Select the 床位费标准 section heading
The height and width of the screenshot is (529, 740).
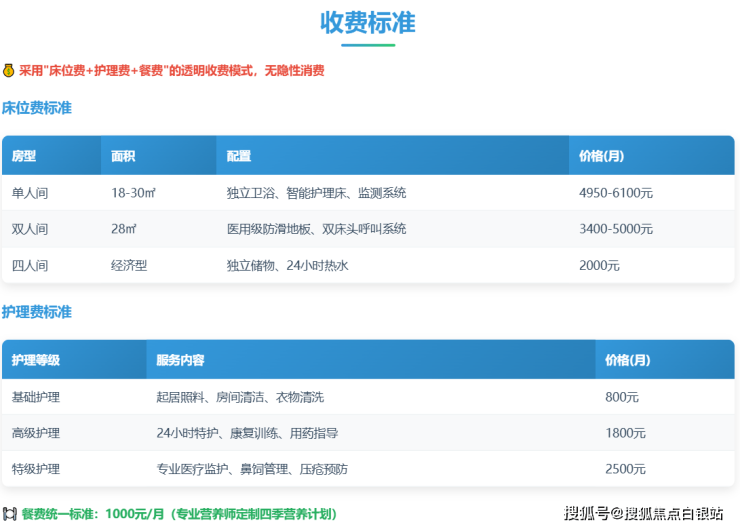[x=37, y=108]
